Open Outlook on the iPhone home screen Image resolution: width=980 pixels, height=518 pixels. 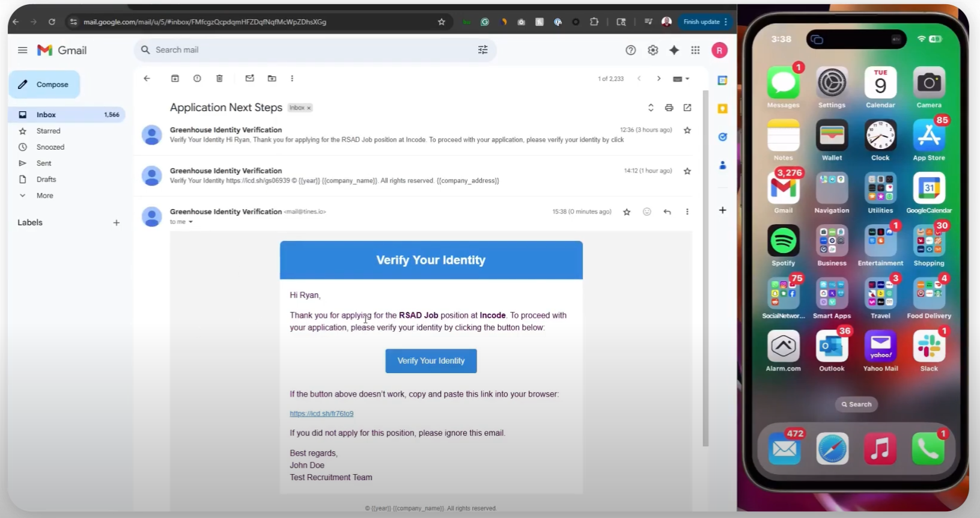(832, 346)
